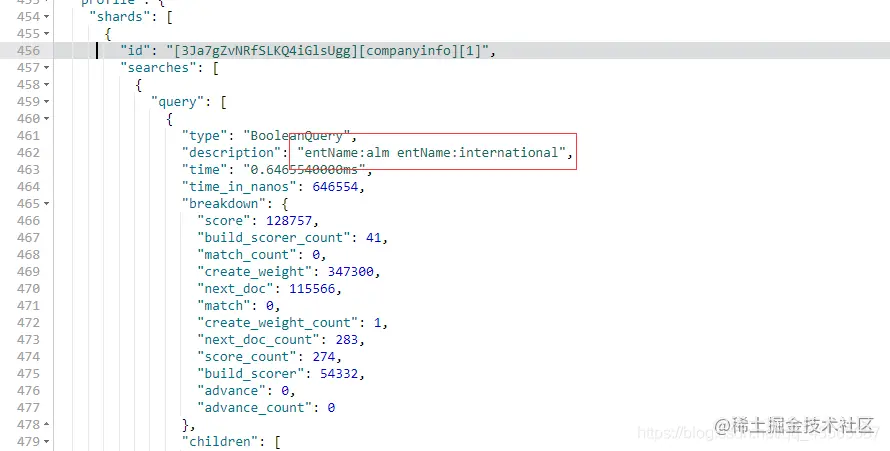Click line number 470 in the gutter
This screenshot has height=451, width=890.
tap(28, 289)
